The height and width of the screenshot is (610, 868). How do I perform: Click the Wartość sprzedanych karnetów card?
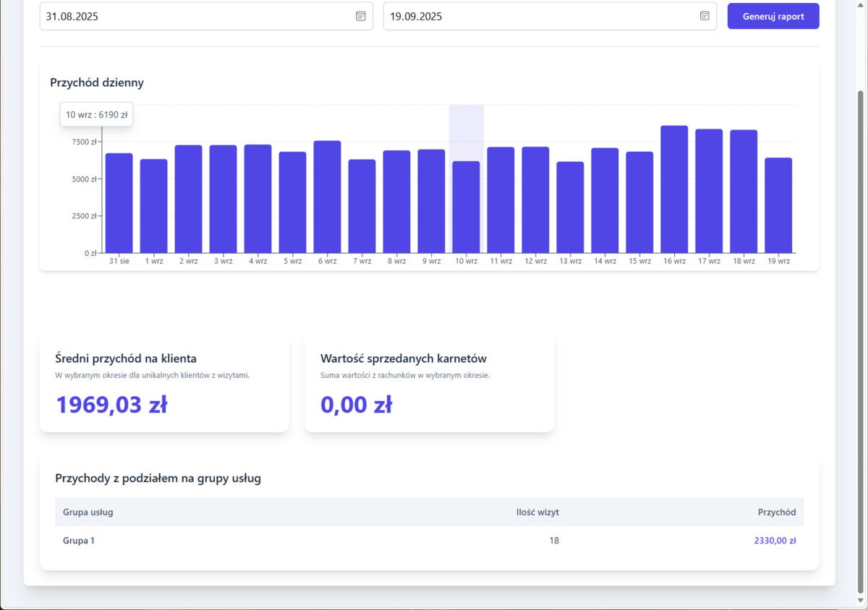(429, 384)
